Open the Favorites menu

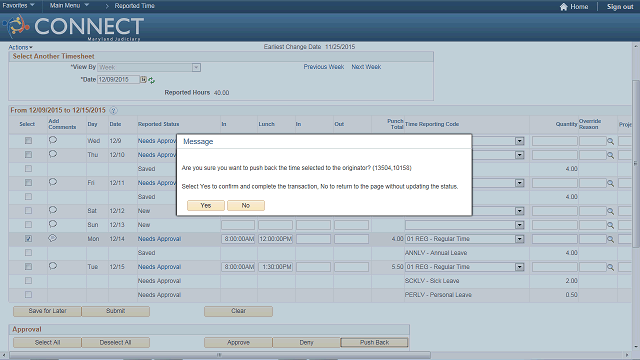pyautogui.click(x=18, y=5)
